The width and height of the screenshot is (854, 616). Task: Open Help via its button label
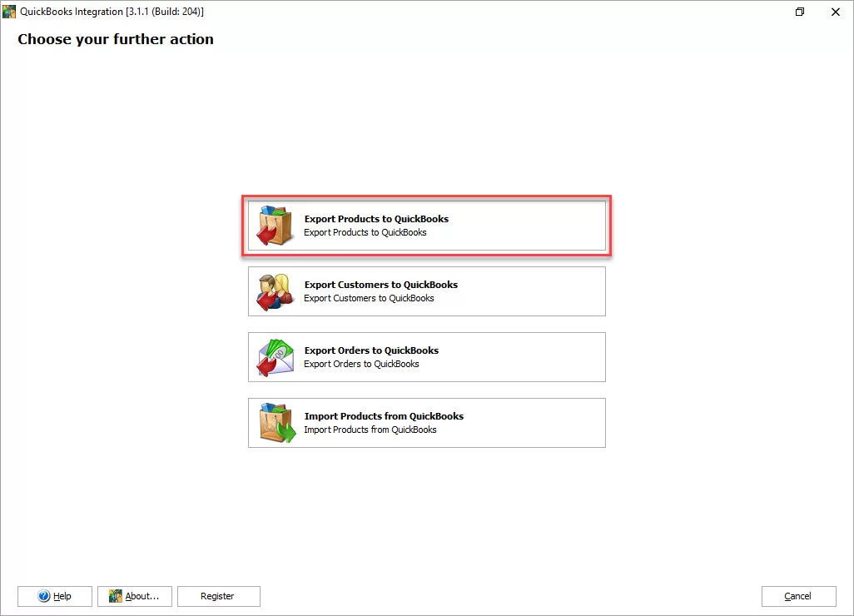[x=62, y=596]
